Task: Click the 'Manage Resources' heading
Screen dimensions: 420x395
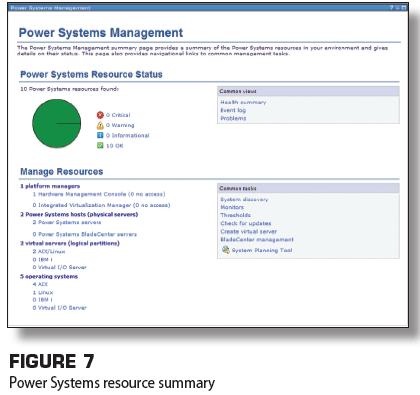Action: tap(62, 171)
